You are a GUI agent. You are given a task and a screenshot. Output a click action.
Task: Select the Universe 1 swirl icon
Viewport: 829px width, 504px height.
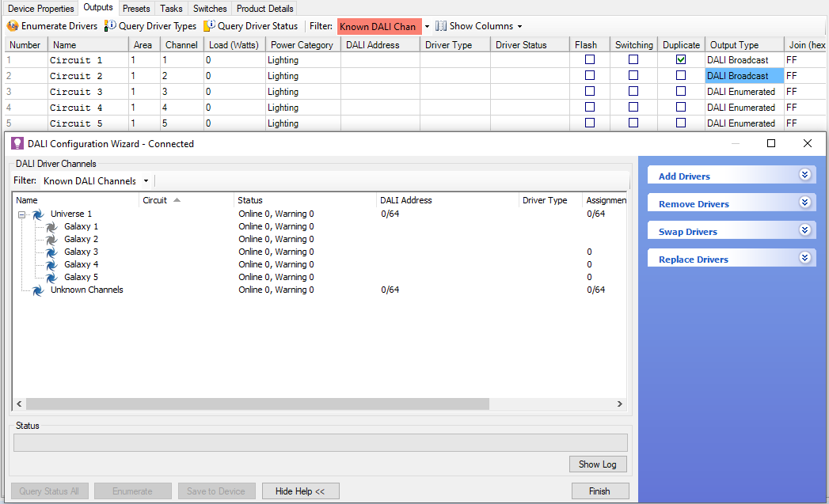tap(37, 214)
